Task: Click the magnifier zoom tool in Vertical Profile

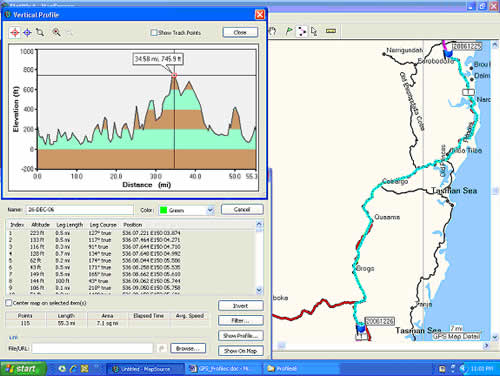Action: pos(57,32)
